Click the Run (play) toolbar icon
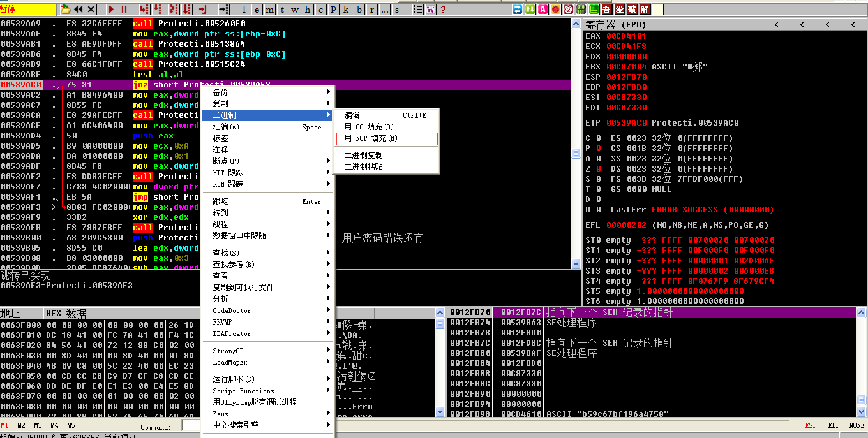The width and height of the screenshot is (868, 438). click(110, 8)
